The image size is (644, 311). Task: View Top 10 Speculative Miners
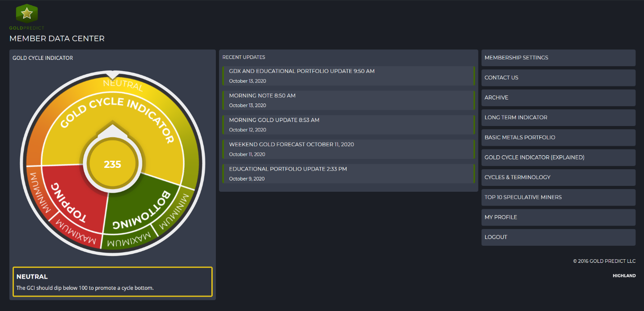click(x=558, y=197)
